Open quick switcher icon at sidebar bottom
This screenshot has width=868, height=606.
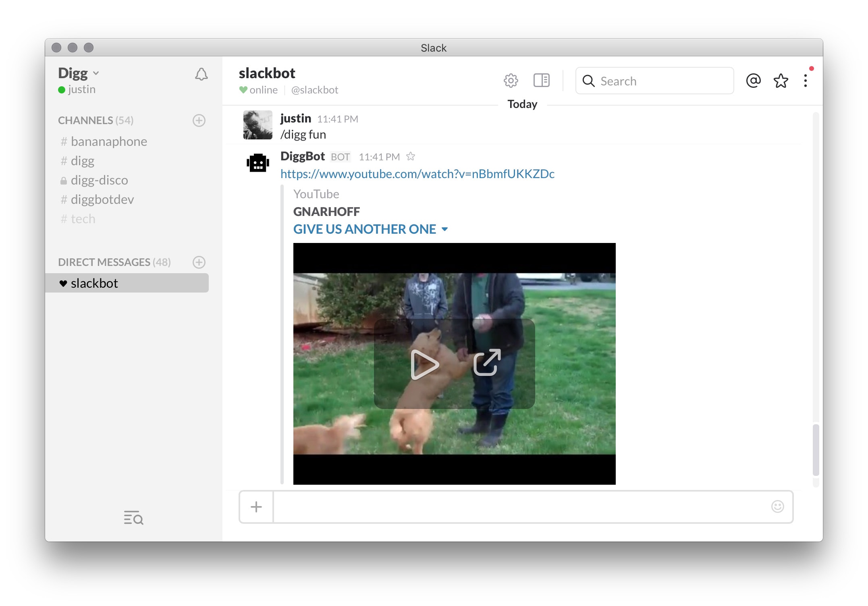133,517
